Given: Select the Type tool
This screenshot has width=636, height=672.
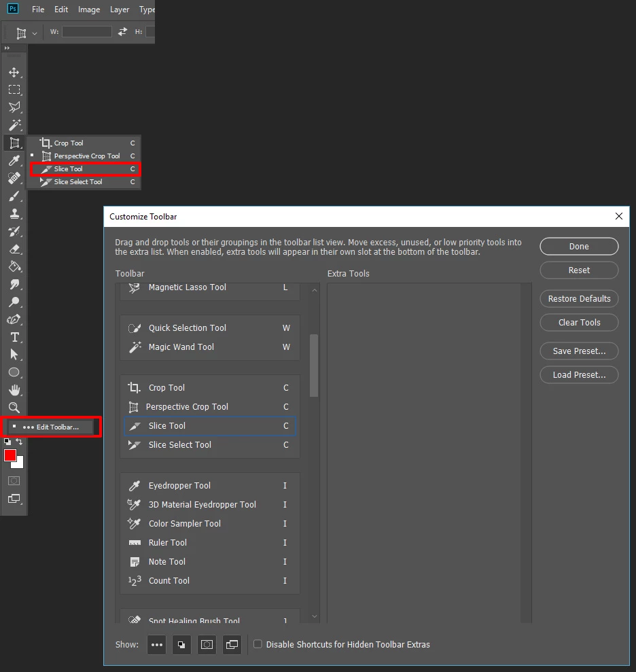Looking at the screenshot, I should (x=14, y=337).
